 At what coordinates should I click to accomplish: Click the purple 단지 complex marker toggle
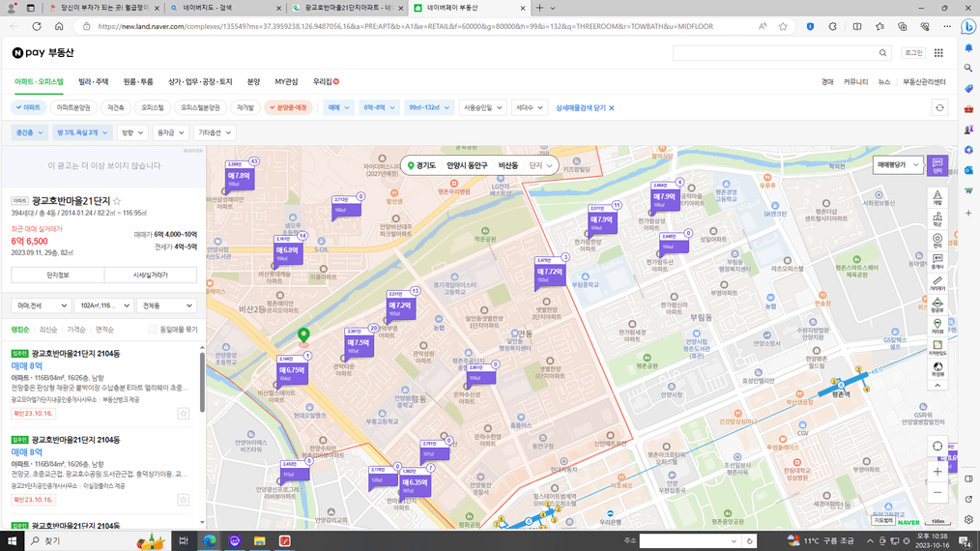coord(937,165)
